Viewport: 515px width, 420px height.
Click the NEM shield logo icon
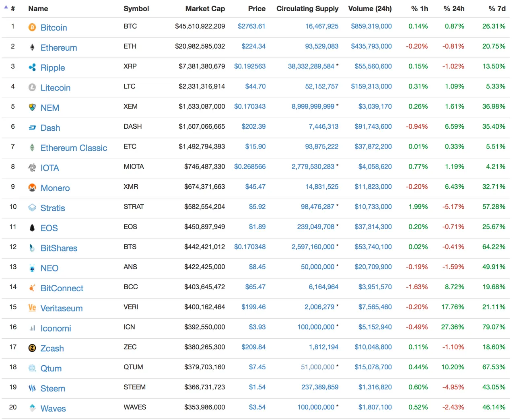pyautogui.click(x=32, y=107)
